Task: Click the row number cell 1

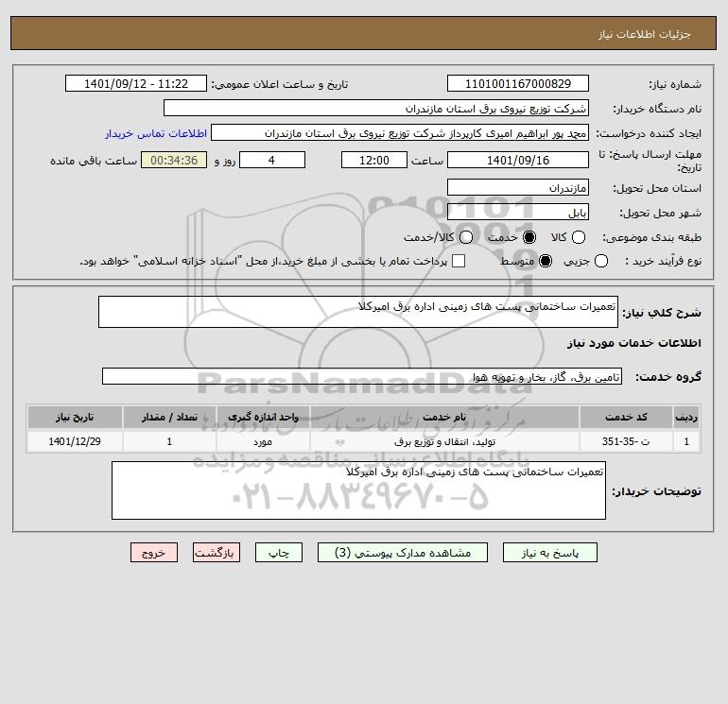Action: [x=686, y=441]
